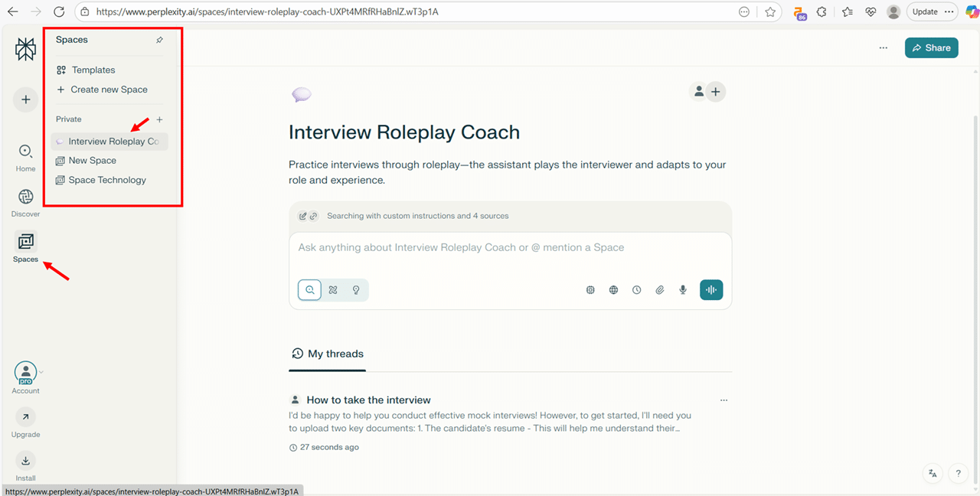
Task: Click the Perplexity logo icon
Action: (25, 50)
